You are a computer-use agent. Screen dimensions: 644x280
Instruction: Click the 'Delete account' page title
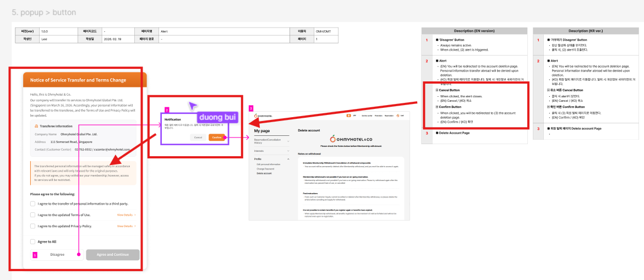tap(309, 130)
